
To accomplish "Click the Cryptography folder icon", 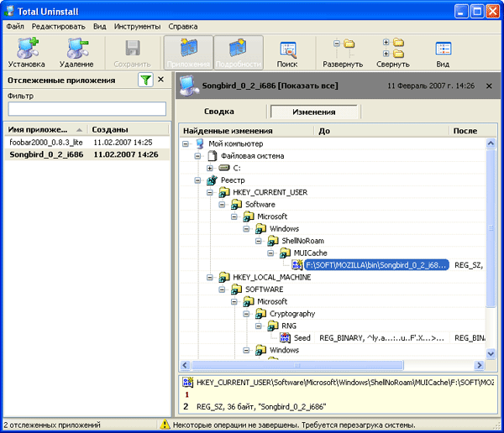I will point(260,314).
